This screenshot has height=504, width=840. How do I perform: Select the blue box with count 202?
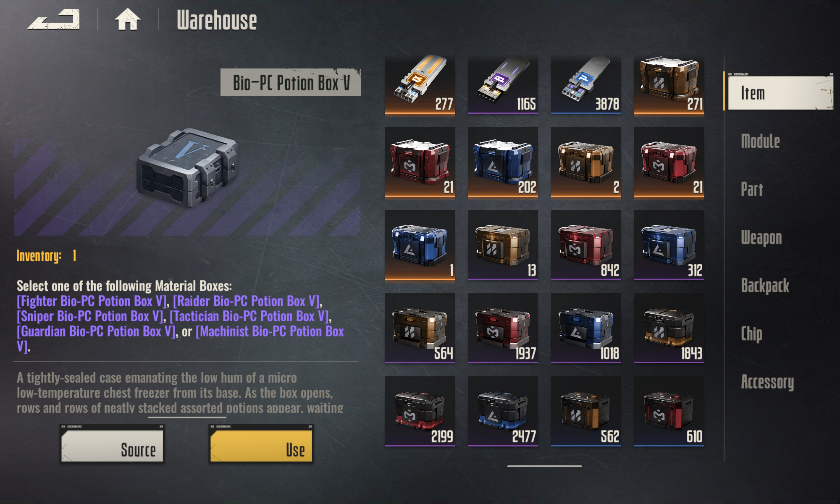[x=503, y=162]
